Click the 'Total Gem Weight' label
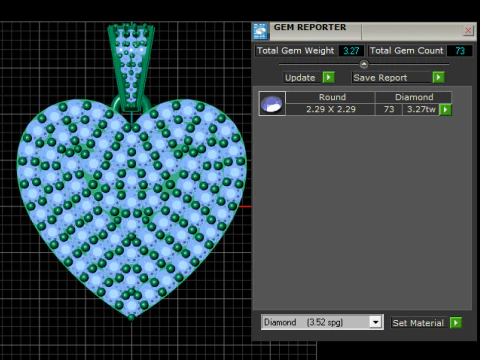Screen dimensions: 480x360 (x=296, y=51)
